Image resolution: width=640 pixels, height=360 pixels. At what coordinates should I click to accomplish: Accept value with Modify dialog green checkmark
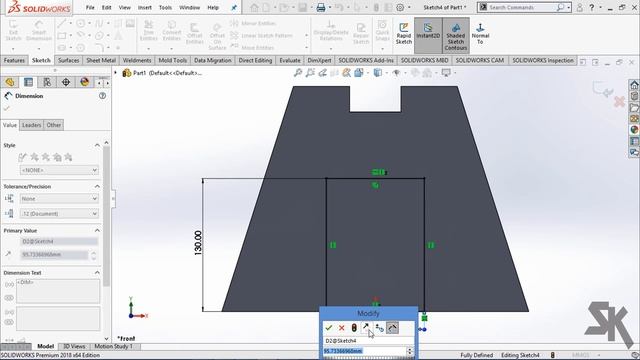pos(329,328)
